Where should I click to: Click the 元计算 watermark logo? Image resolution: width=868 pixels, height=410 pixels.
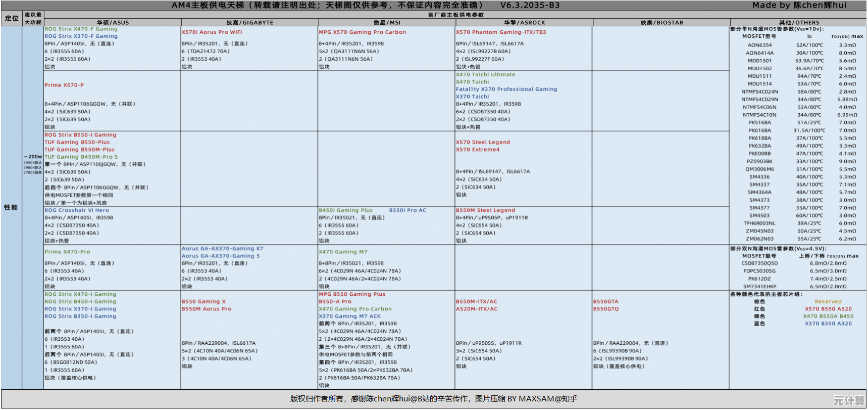coord(849,401)
